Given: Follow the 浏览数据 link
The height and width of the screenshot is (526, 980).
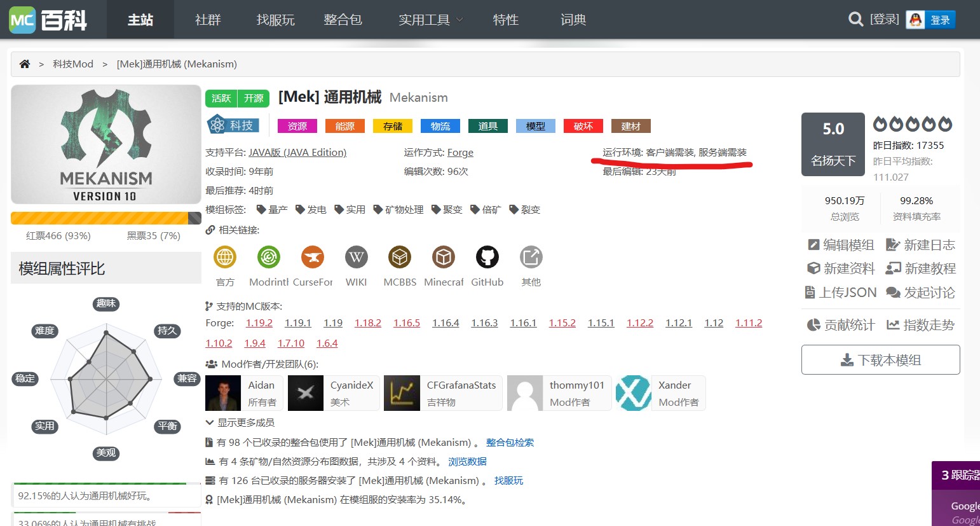Looking at the screenshot, I should pyautogui.click(x=467, y=461).
